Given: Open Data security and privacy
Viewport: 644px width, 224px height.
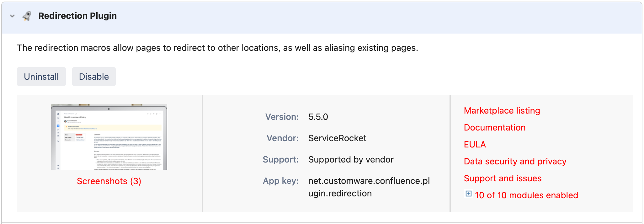Looking at the screenshot, I should pyautogui.click(x=515, y=162).
